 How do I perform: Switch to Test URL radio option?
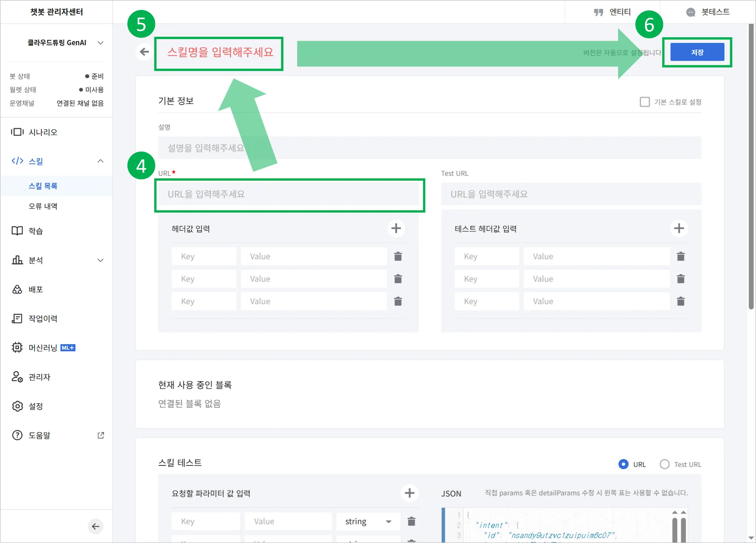665,464
